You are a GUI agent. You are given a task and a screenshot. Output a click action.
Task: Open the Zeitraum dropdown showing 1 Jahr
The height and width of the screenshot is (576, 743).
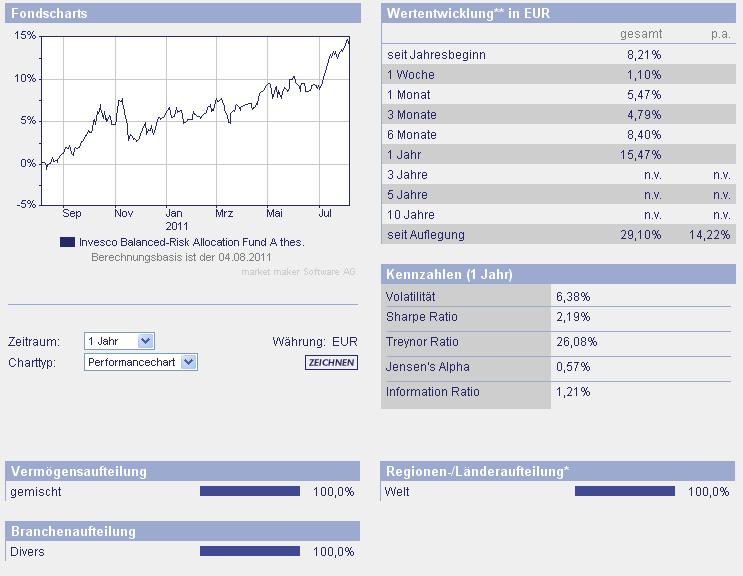(119, 341)
